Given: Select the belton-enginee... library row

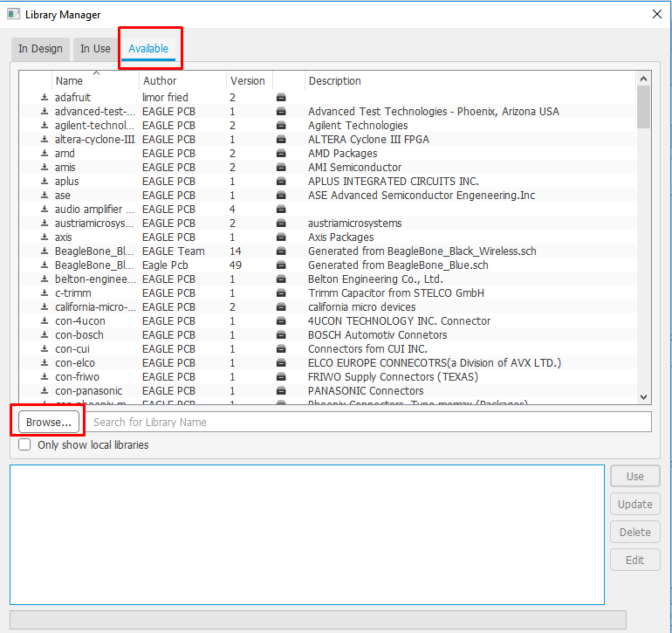Looking at the screenshot, I should pos(328,279).
